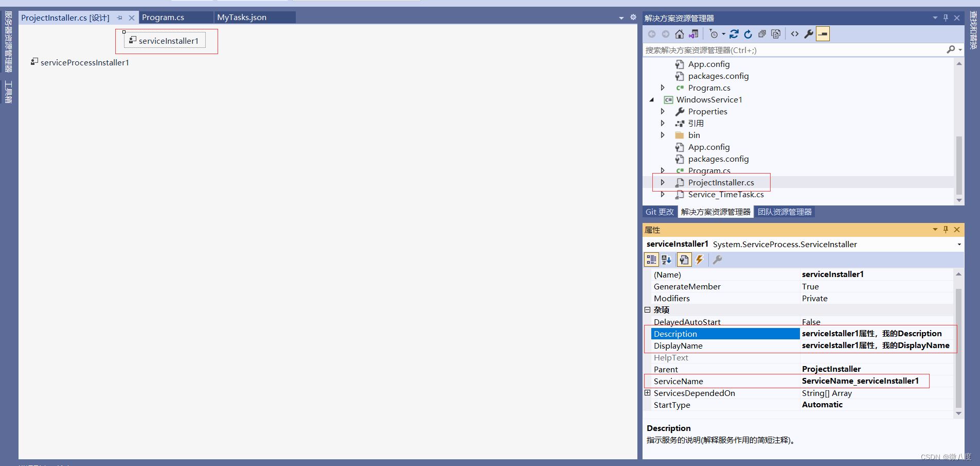Collapse all nodes in Solution Explorer

click(763, 34)
